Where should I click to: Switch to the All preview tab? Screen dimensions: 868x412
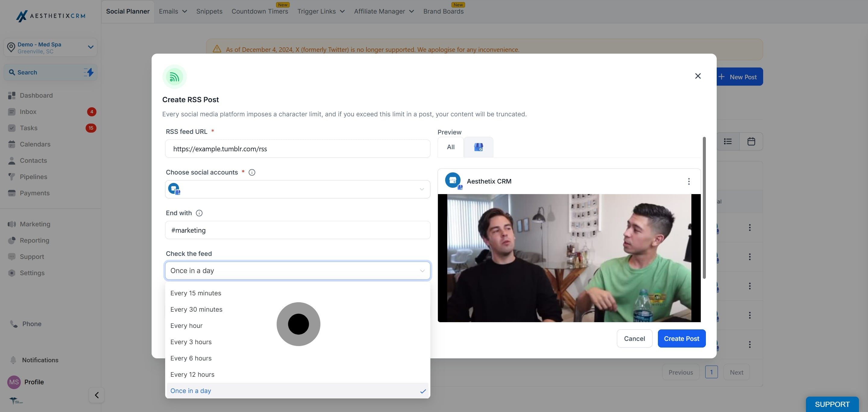pos(451,147)
